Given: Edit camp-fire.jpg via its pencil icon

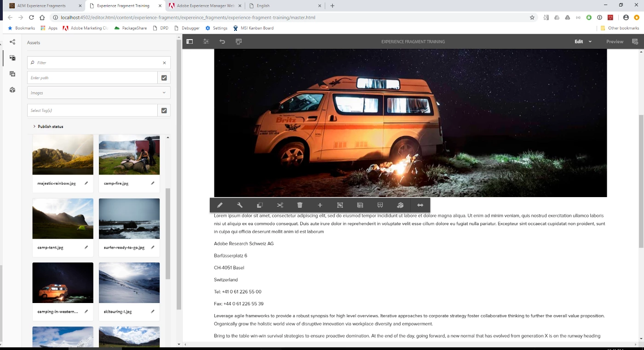Looking at the screenshot, I should coord(153,183).
